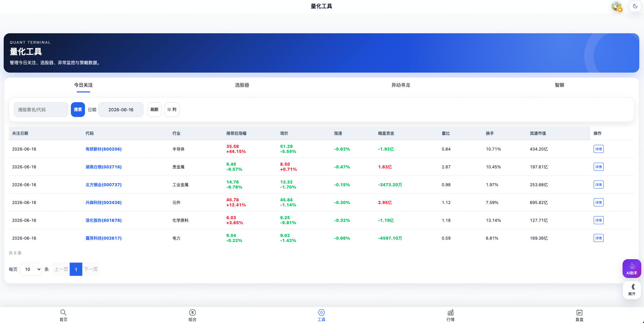Screen dimensions: 644x323
Task: Select page 1 in pagination
Action: (76, 269)
